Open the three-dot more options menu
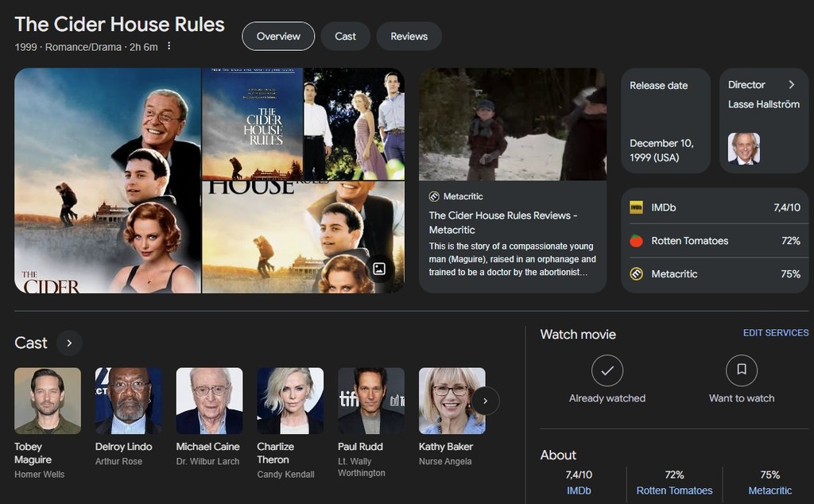Image resolution: width=814 pixels, height=504 pixels. point(169,46)
